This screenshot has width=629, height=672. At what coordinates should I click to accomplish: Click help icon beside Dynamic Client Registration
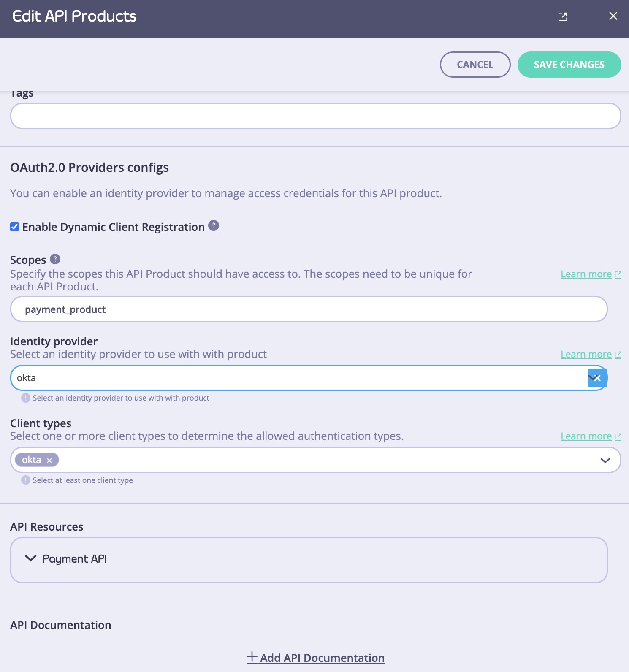pyautogui.click(x=214, y=226)
